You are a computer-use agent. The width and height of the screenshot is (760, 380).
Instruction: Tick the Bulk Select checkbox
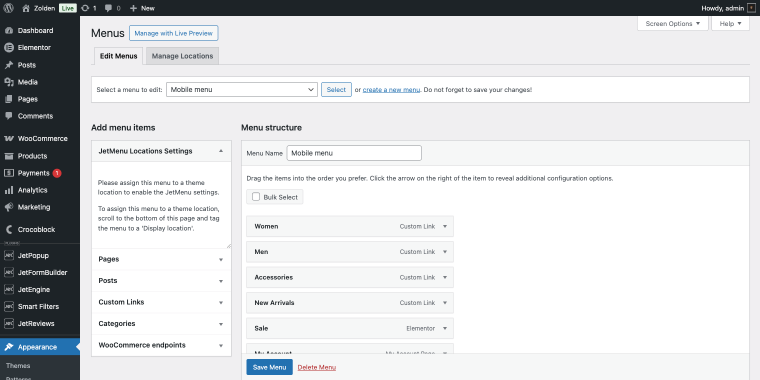256,197
